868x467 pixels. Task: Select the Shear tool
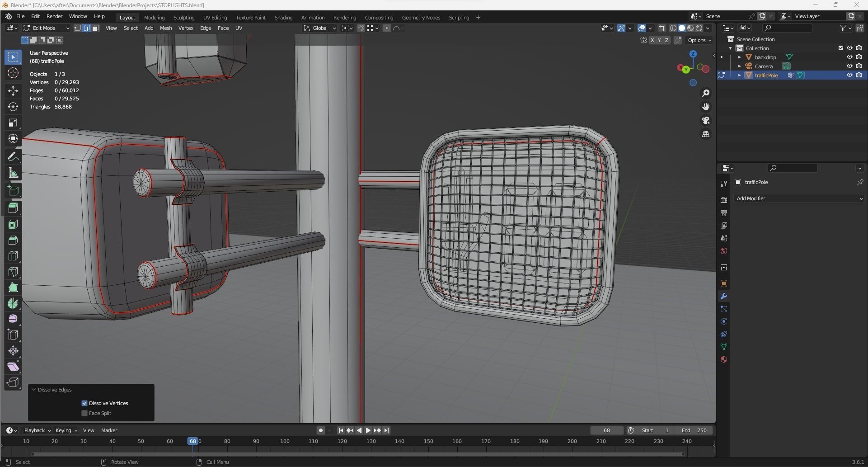pos(13,367)
